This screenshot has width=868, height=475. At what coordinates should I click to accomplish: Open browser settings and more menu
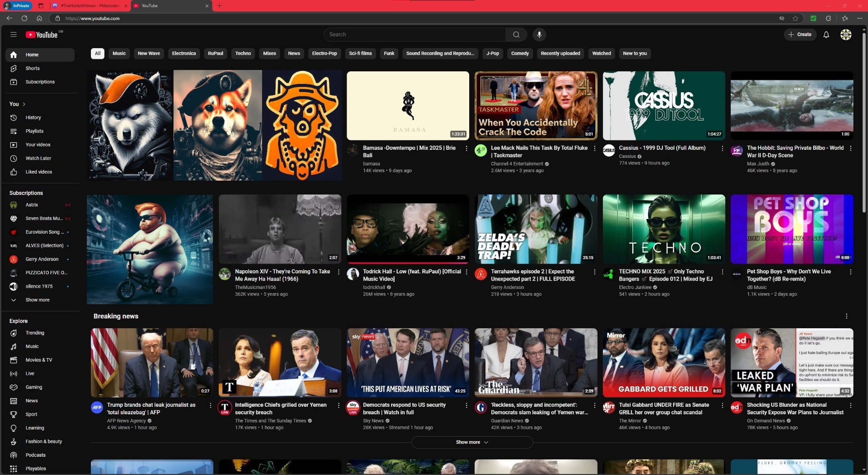coord(860,18)
